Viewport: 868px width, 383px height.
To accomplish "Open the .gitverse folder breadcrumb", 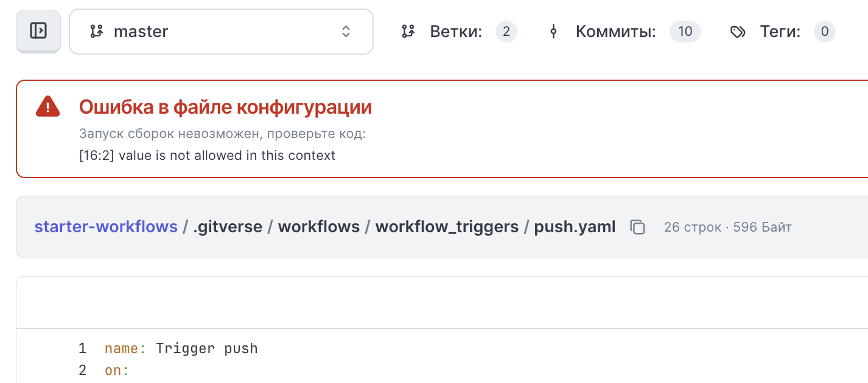I will coord(228,227).
